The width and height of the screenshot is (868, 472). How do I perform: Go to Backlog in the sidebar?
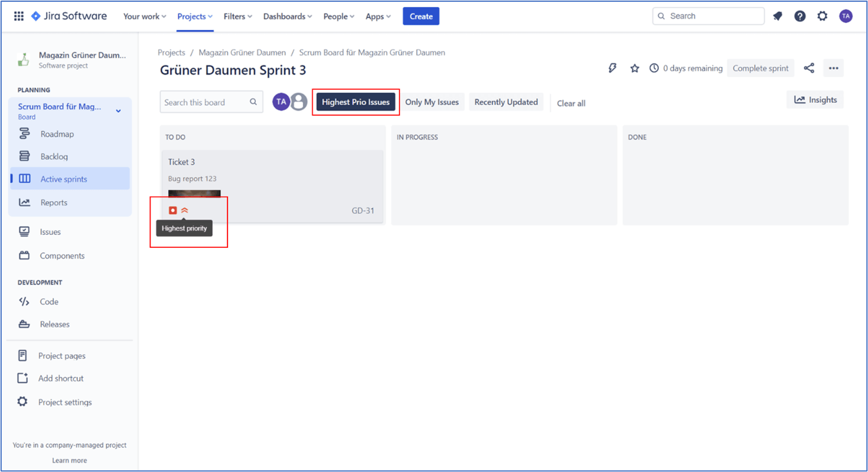(54, 157)
